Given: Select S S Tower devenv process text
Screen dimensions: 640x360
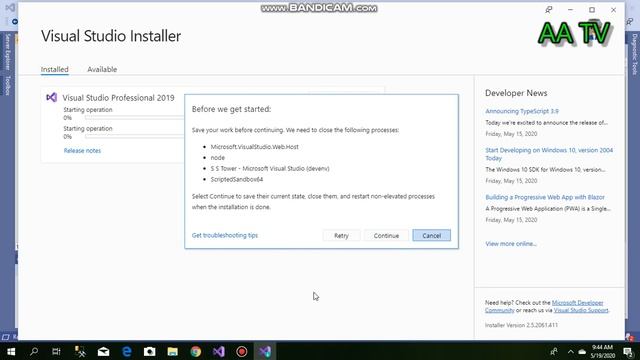Looking at the screenshot, I should [270, 168].
